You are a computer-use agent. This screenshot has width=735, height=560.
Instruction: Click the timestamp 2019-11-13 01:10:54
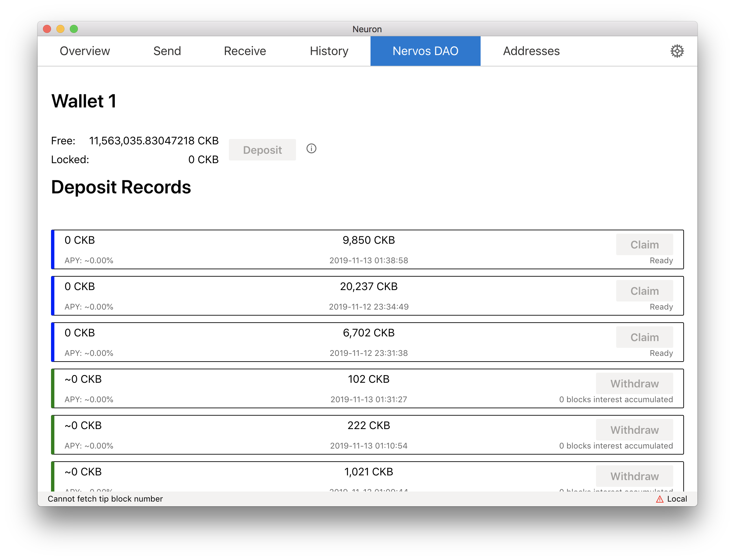tap(369, 446)
